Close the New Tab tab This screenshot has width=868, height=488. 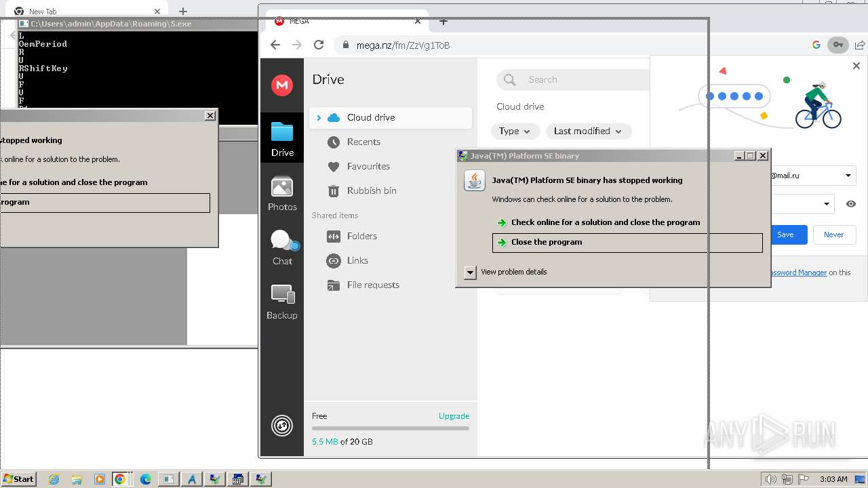coord(157,11)
